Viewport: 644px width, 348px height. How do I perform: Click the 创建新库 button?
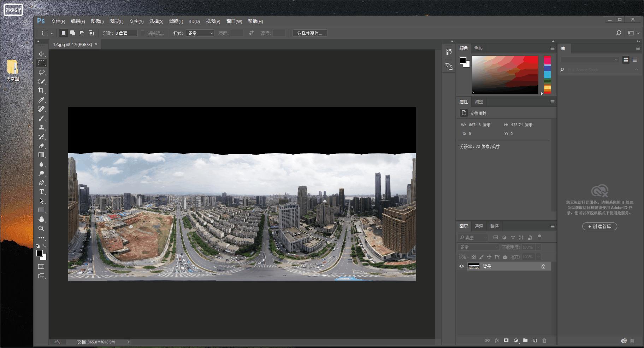point(599,226)
